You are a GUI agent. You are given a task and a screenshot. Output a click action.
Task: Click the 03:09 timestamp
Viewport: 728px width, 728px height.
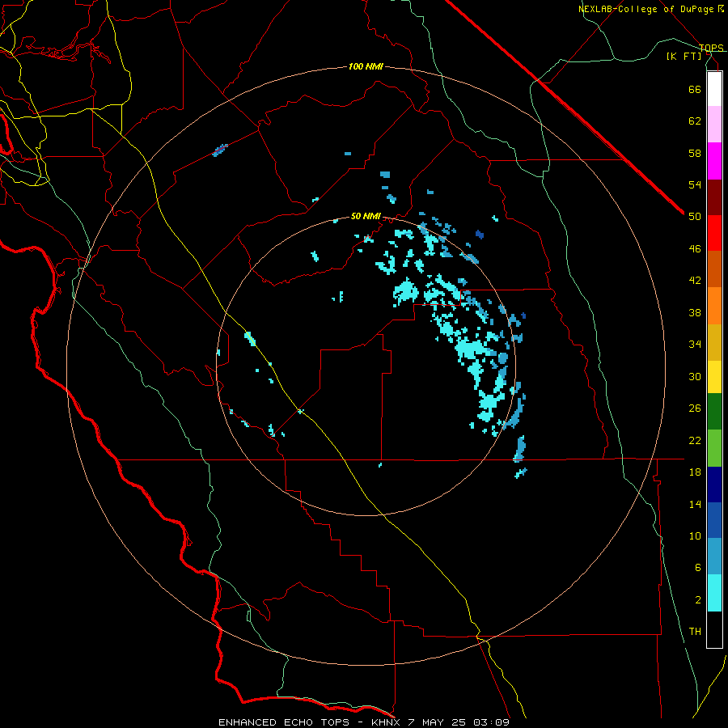click(x=491, y=722)
